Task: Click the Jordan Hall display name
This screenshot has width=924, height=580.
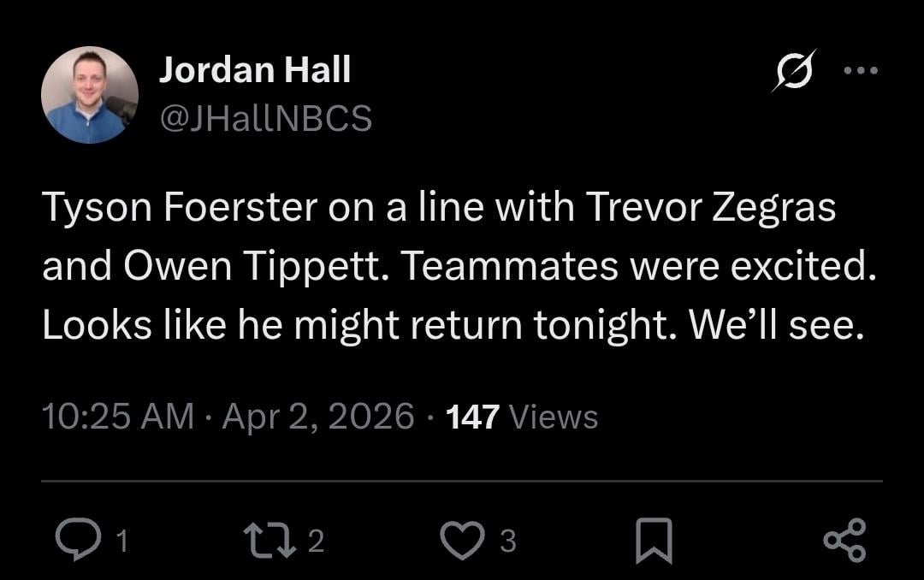Action: pyautogui.click(x=254, y=71)
